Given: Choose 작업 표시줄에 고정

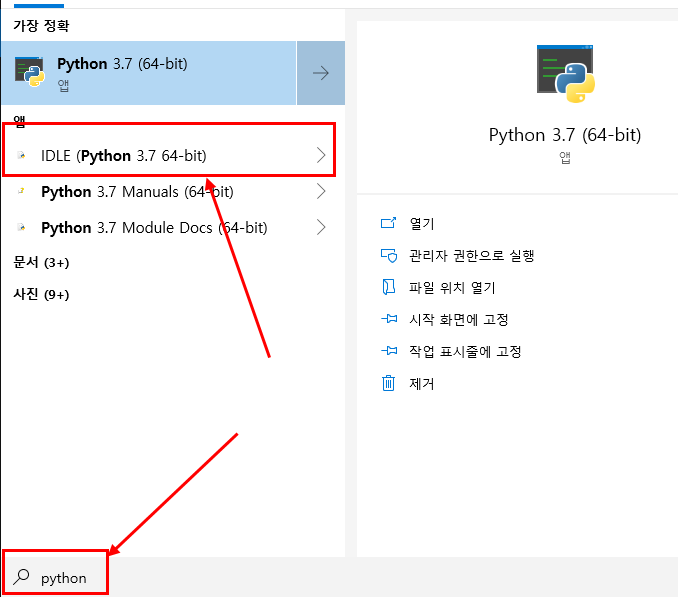Looking at the screenshot, I should click(x=465, y=351).
